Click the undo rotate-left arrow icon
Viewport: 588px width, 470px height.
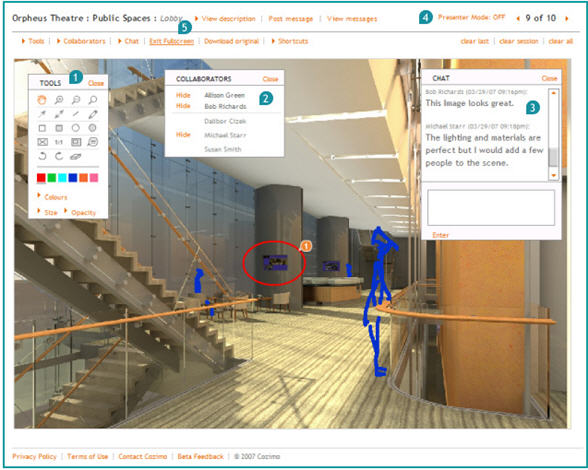[x=42, y=156]
